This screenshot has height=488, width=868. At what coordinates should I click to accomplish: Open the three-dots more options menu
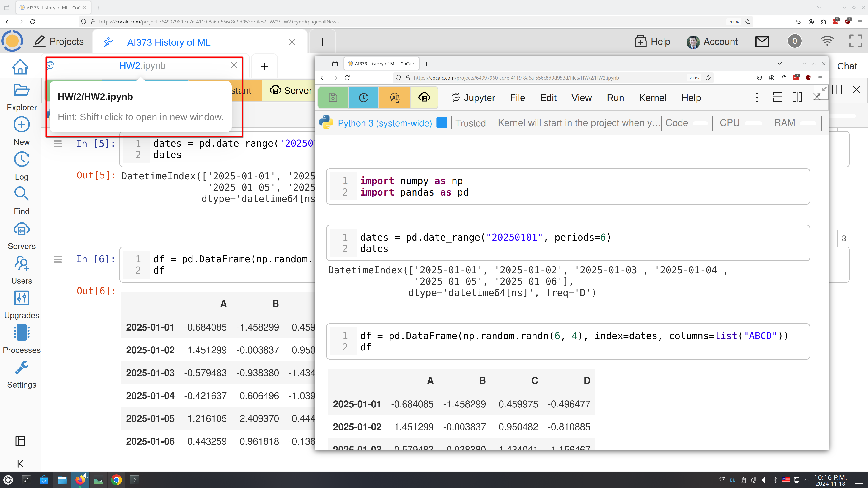[757, 98]
